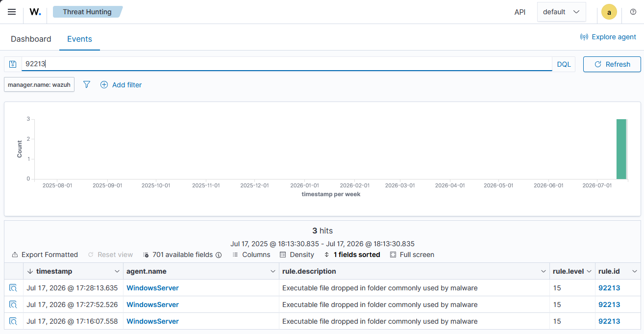Open the filter options funnel icon
The image size is (644, 334).
click(x=87, y=85)
